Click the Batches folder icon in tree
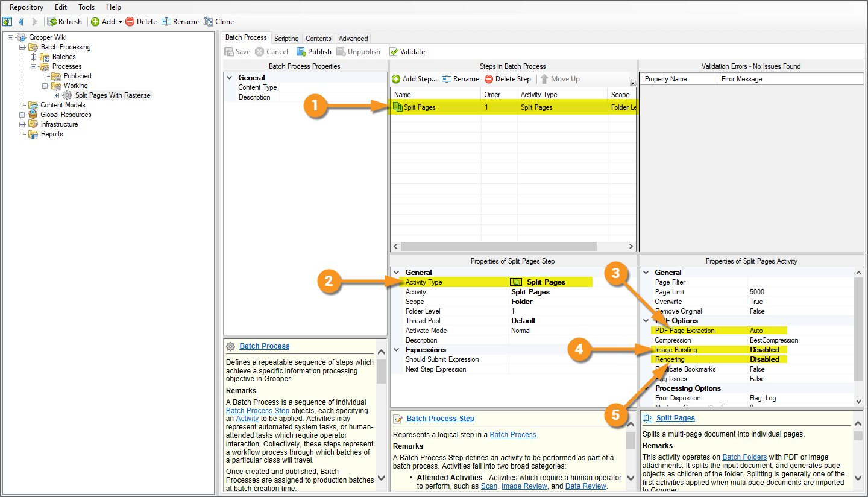Screen dimensions: 868x497 [45, 57]
